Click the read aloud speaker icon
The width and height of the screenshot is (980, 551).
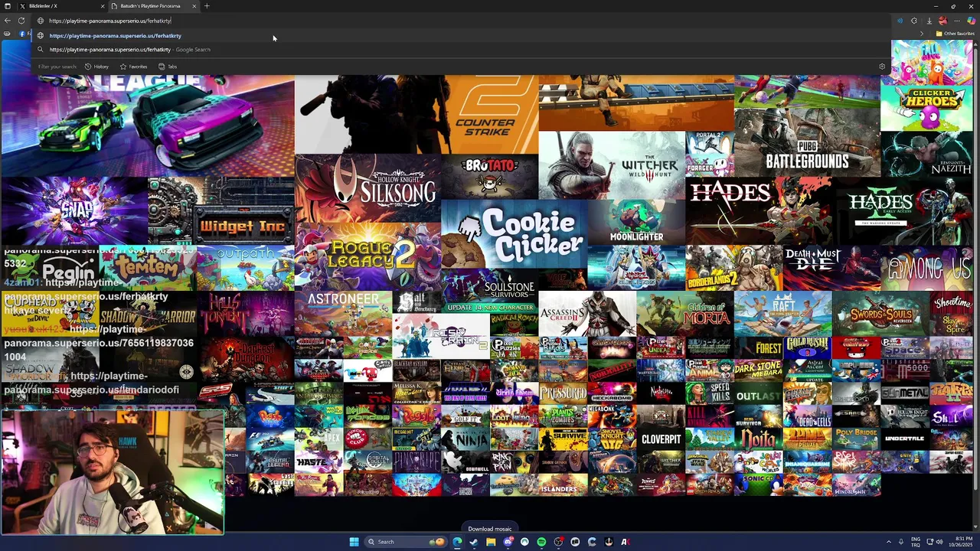[x=900, y=21]
